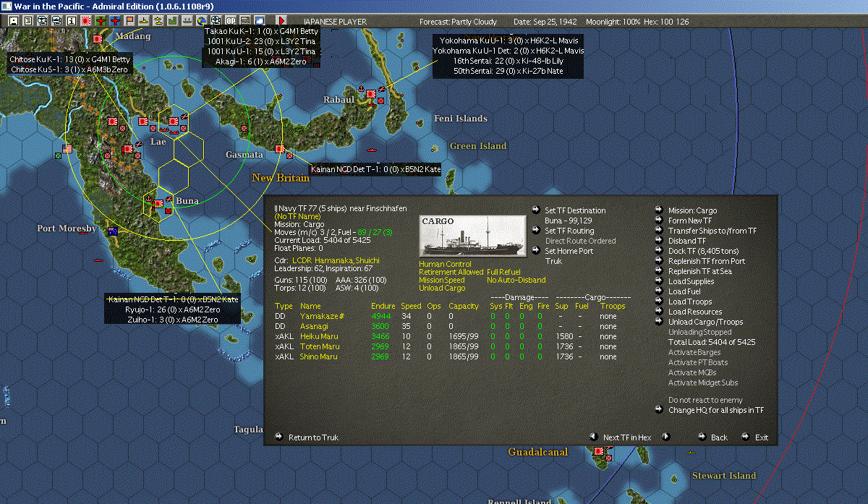Image resolution: width=868 pixels, height=504 pixels.
Task: Go to previous TF in hex arrow
Action: click(593, 437)
